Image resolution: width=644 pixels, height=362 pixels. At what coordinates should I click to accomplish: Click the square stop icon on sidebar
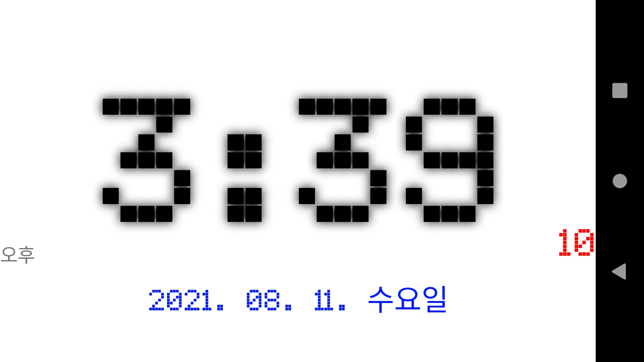(619, 90)
